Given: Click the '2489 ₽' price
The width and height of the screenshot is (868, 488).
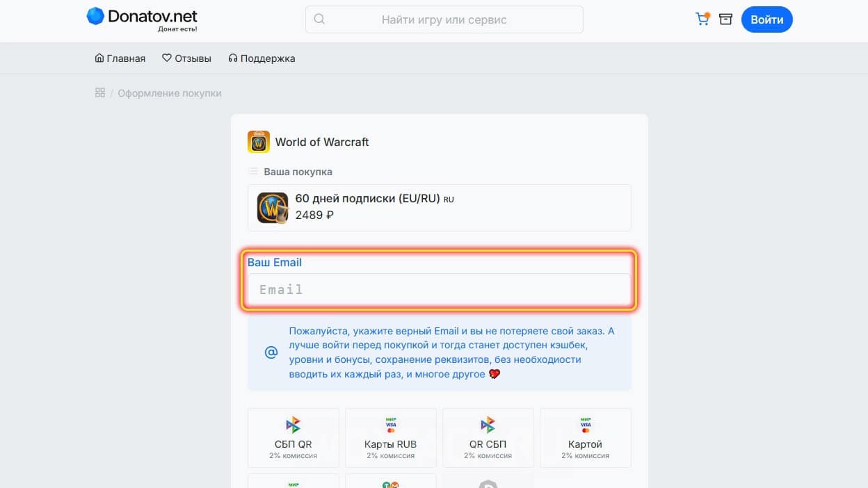Looking at the screenshot, I should pos(314,215).
